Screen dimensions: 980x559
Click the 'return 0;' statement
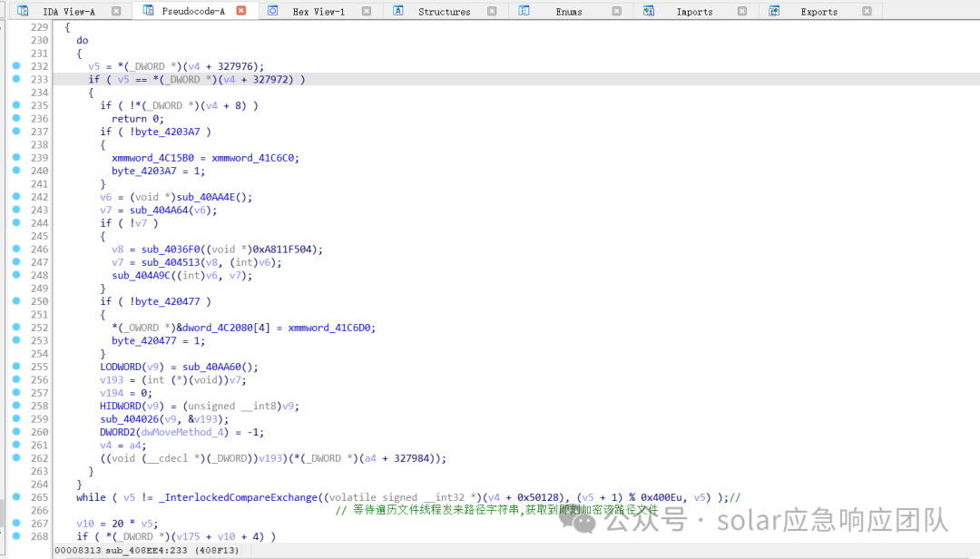click(x=138, y=119)
